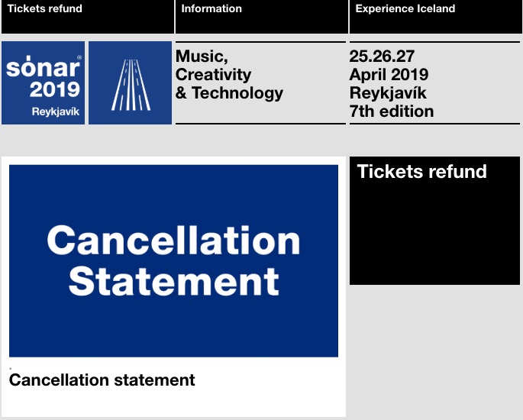
Task: Click the 7th edition text
Action: click(x=392, y=111)
